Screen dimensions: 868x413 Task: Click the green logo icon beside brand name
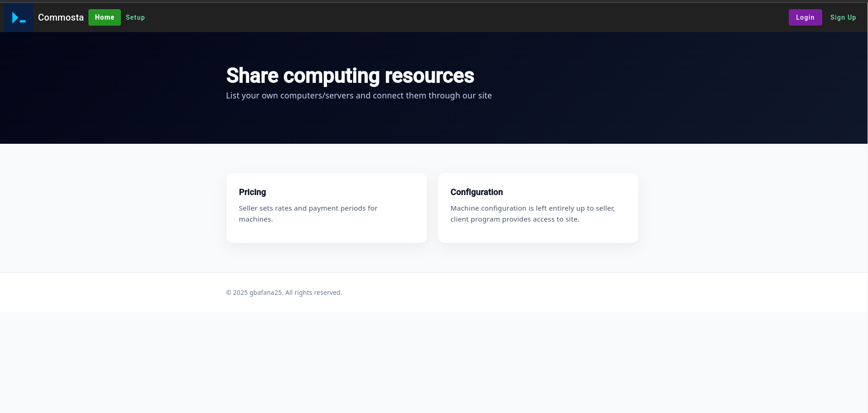19,17
